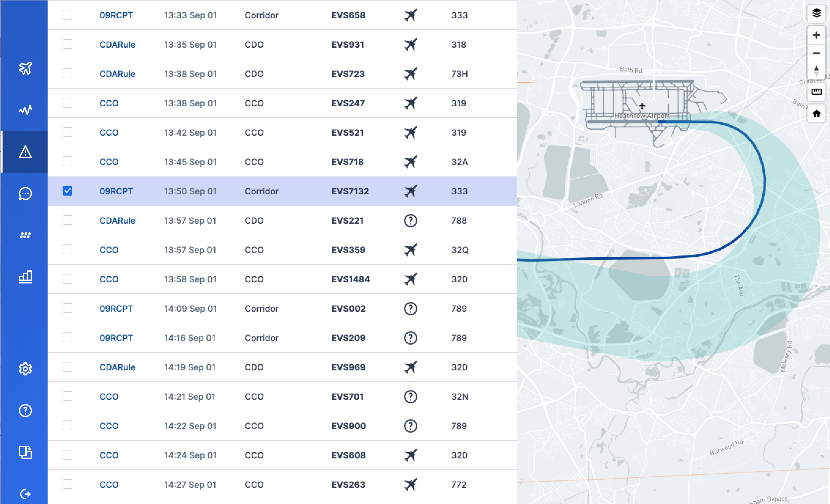The image size is (830, 504).
Task: Click the logout icon in sidebar
Action: point(25,494)
